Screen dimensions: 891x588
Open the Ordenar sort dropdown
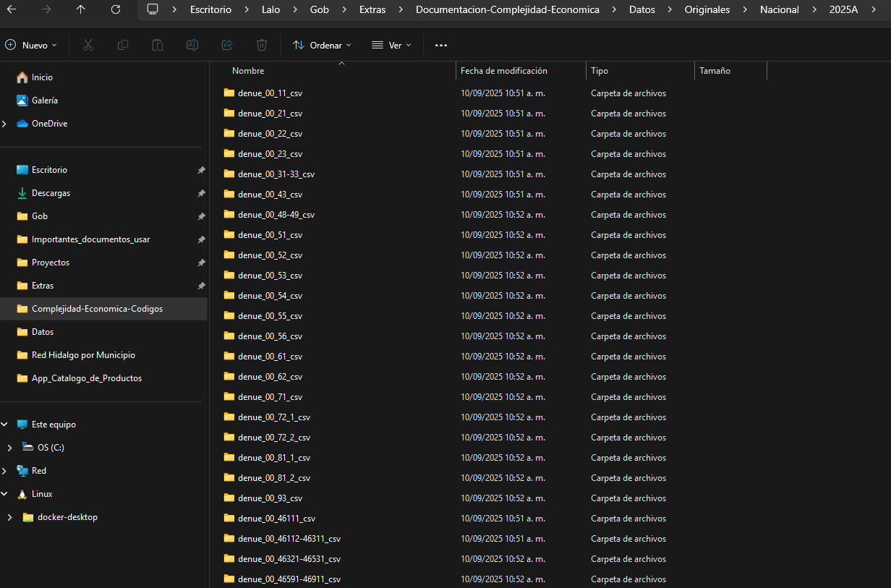(x=322, y=45)
